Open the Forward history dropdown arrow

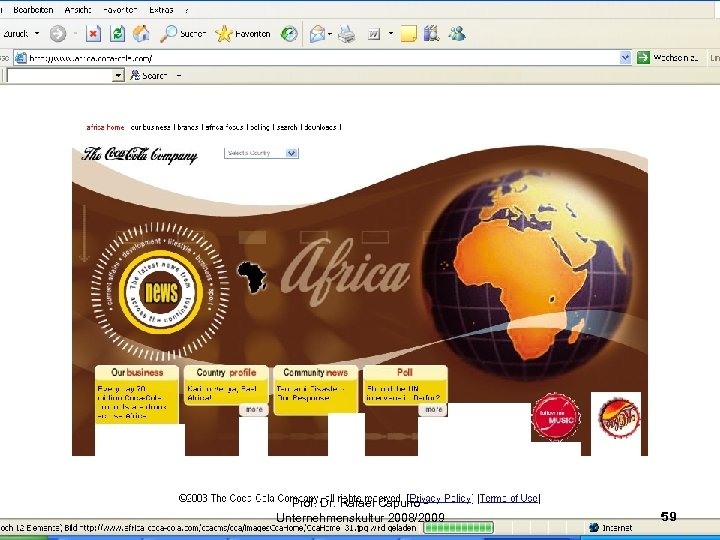(75, 34)
